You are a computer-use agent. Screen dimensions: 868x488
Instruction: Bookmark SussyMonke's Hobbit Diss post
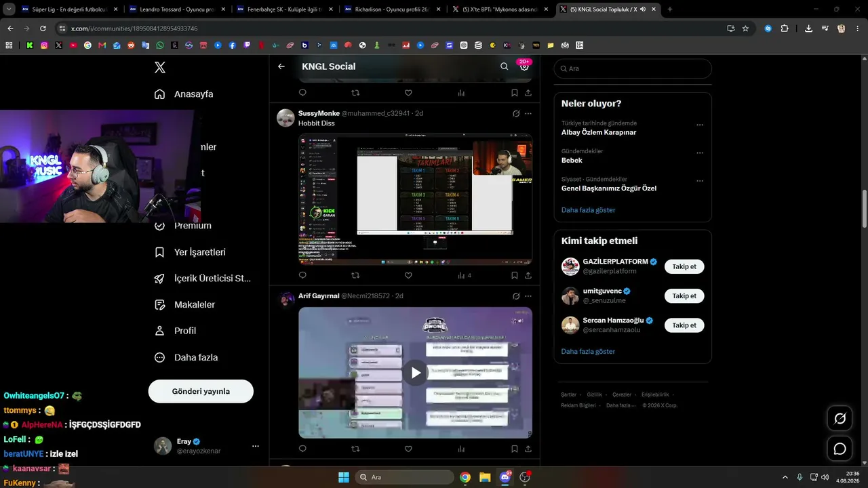tap(515, 275)
